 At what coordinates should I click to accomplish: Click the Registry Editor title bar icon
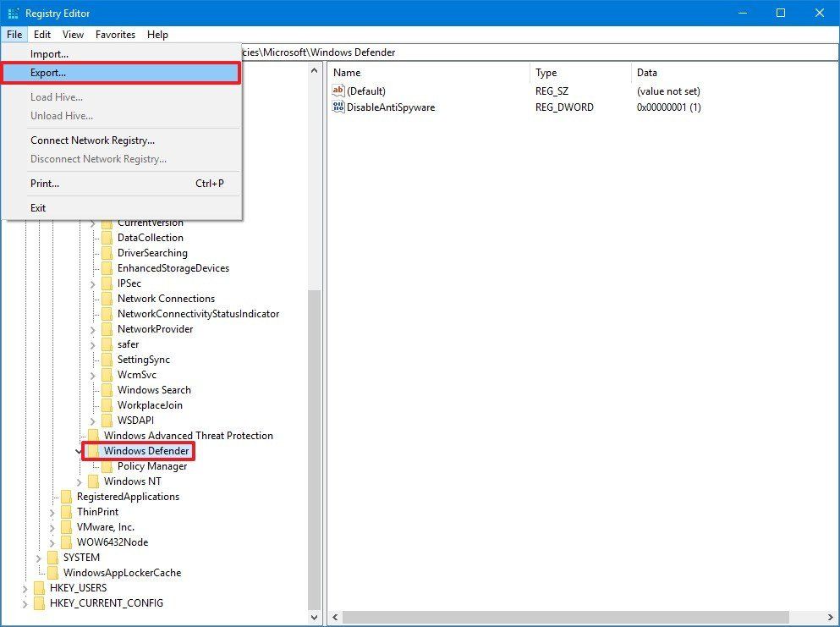[12, 13]
